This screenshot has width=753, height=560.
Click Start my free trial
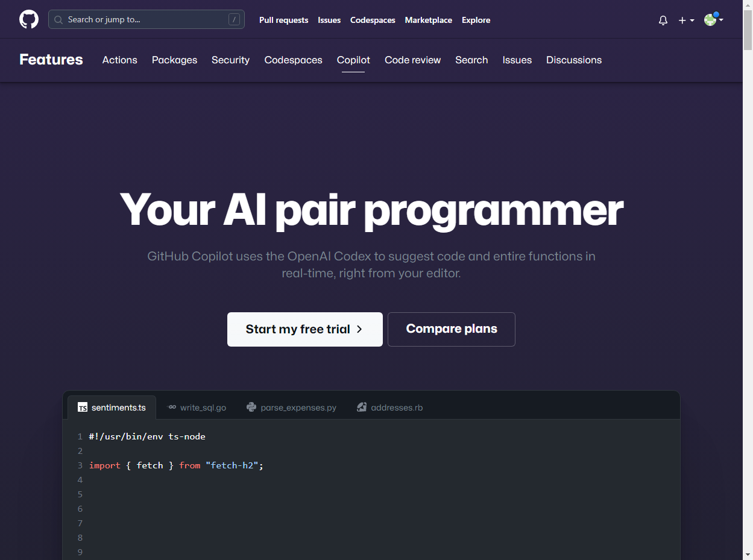tap(304, 329)
